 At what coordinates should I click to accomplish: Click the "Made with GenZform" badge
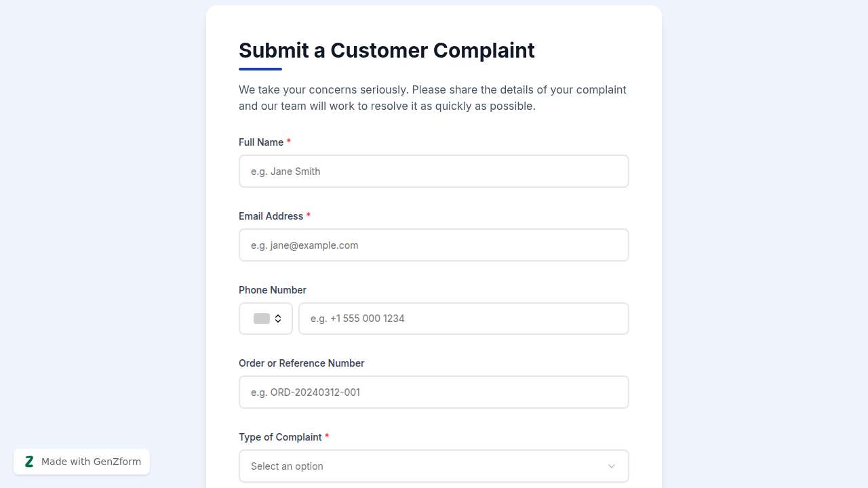coord(81,462)
